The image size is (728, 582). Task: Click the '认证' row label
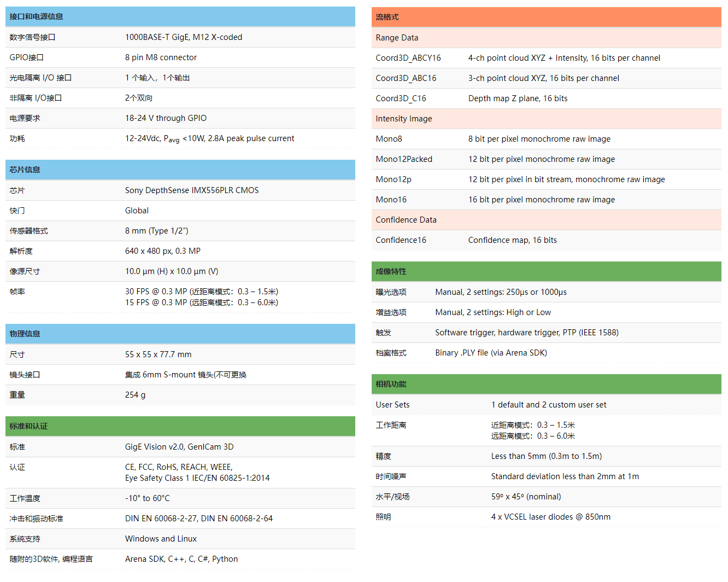click(x=17, y=467)
